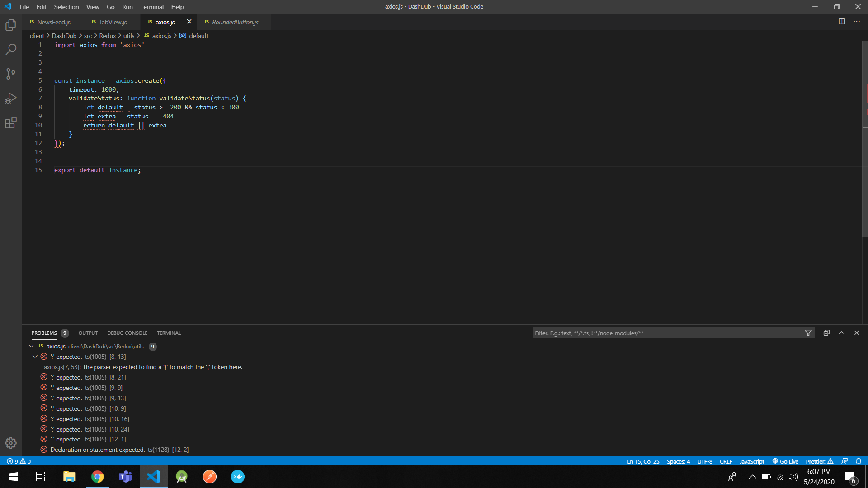The width and height of the screenshot is (868, 488).
Task: Open the Explorer view in activity bar
Action: coord(11,25)
